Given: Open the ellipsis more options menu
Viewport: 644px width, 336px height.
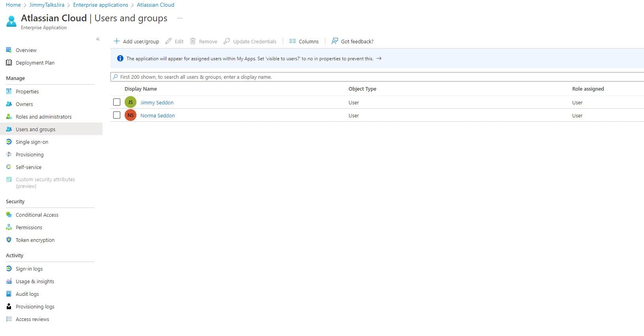Looking at the screenshot, I should 180,18.
